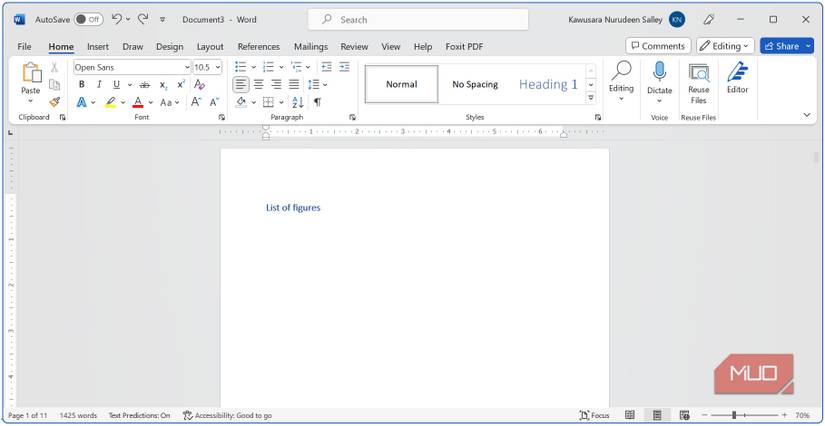
Task: Open the Insert tab
Action: tap(98, 46)
